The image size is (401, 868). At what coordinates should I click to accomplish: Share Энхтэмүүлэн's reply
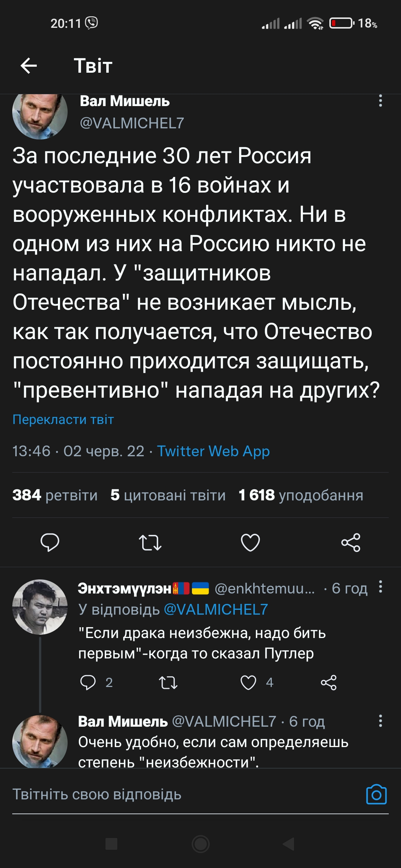pyautogui.click(x=329, y=682)
